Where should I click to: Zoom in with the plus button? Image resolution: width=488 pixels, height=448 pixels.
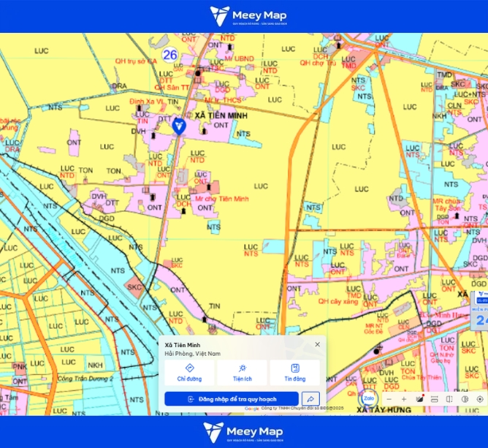[x=404, y=399]
